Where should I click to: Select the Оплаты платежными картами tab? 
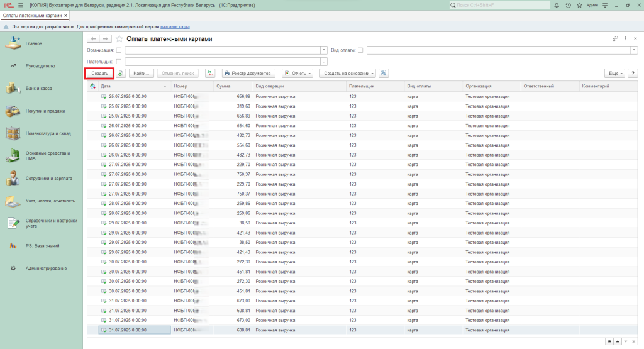tap(32, 14)
